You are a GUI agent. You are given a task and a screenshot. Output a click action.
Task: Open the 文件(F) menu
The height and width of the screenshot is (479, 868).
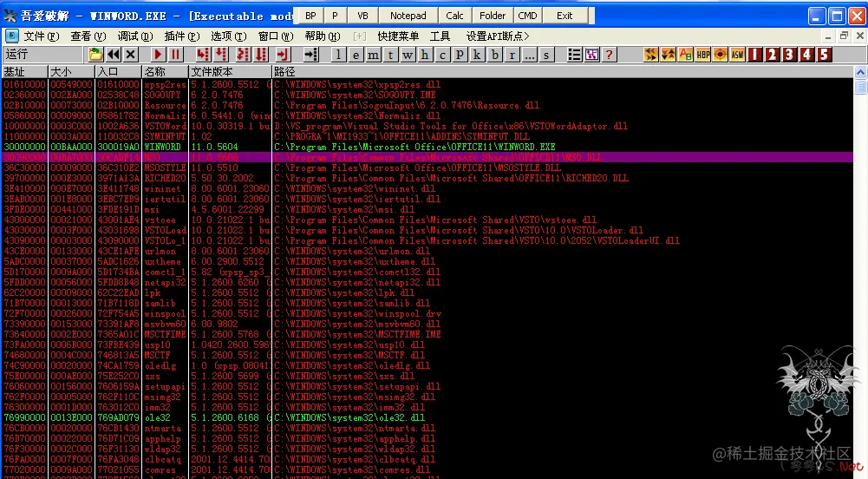click(x=41, y=36)
